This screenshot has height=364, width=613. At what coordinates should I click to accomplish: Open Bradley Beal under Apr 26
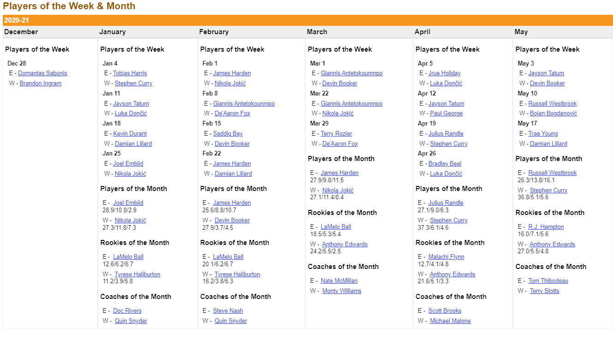445,164
